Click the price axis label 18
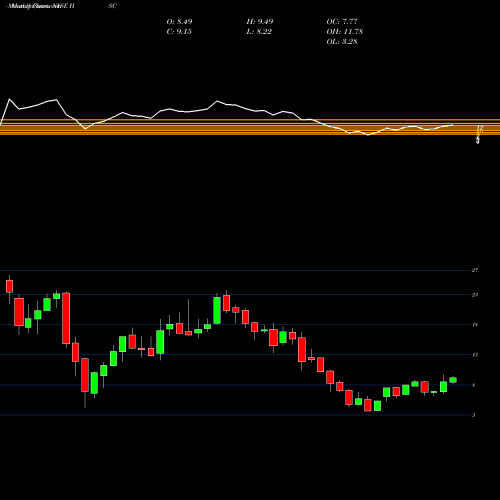Viewport: 500px width, 500px height. click(x=475, y=325)
